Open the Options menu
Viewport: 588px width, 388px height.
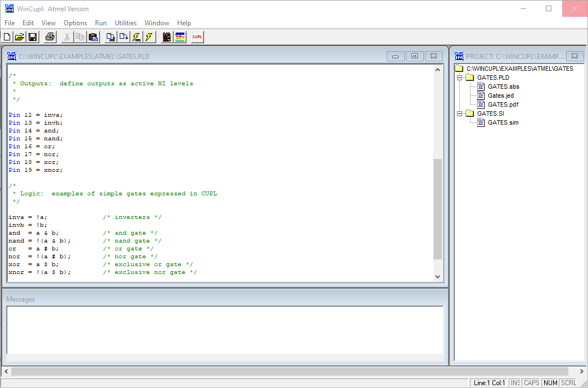pyautogui.click(x=75, y=23)
